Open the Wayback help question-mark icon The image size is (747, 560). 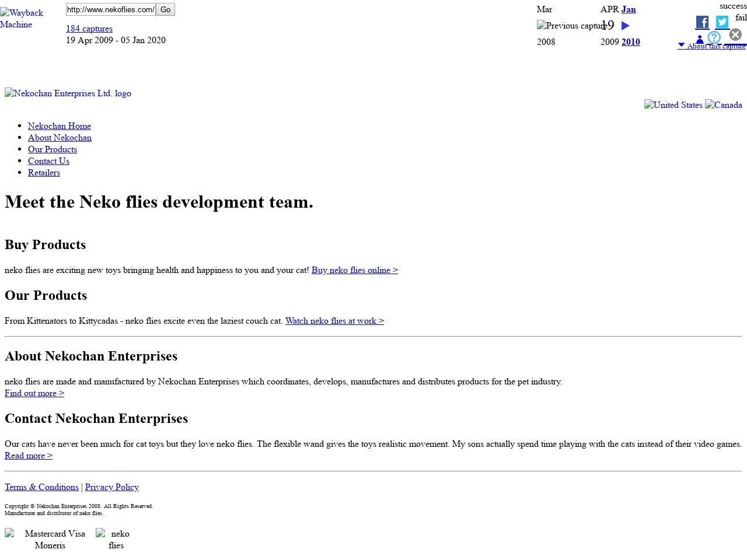coord(714,38)
